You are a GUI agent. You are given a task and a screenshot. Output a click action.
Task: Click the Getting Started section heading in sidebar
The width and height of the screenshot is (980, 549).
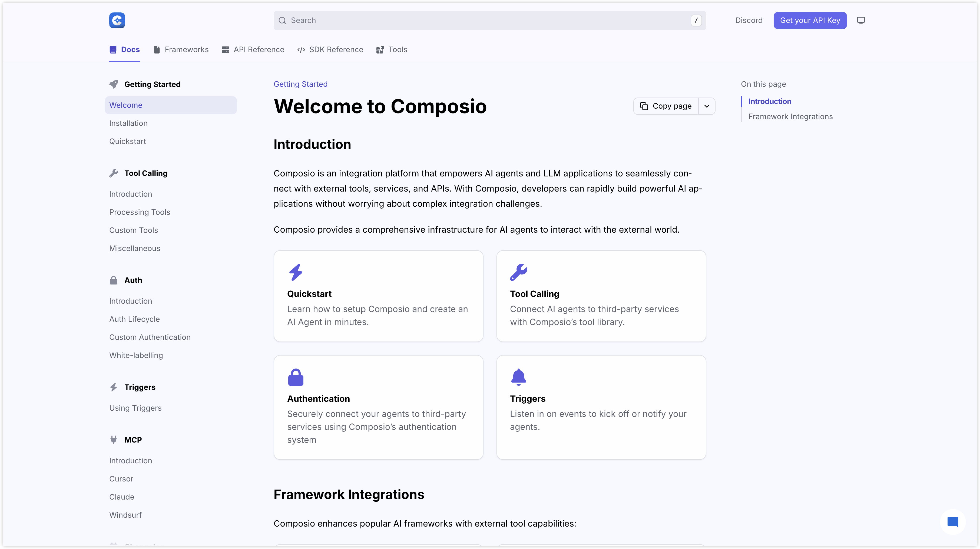(153, 84)
